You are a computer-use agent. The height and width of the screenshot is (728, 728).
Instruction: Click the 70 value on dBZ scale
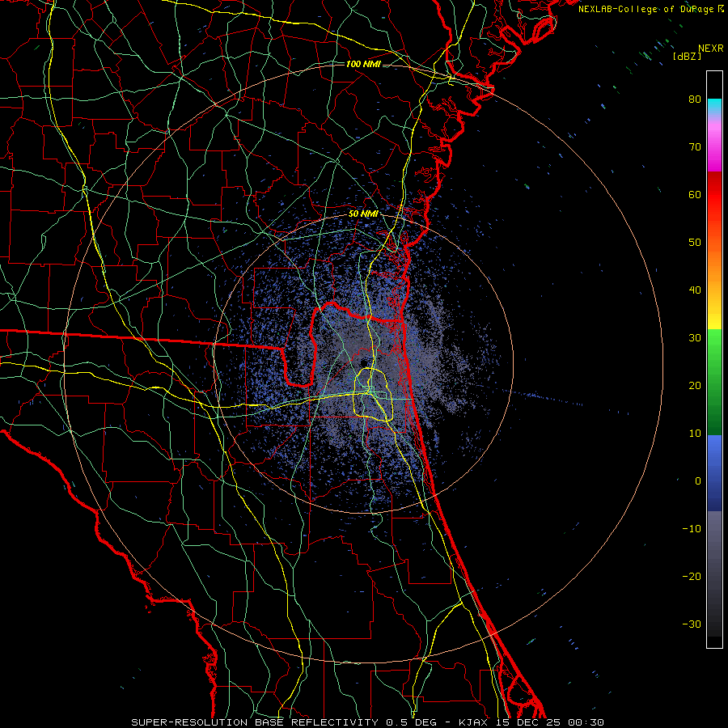[695, 146]
